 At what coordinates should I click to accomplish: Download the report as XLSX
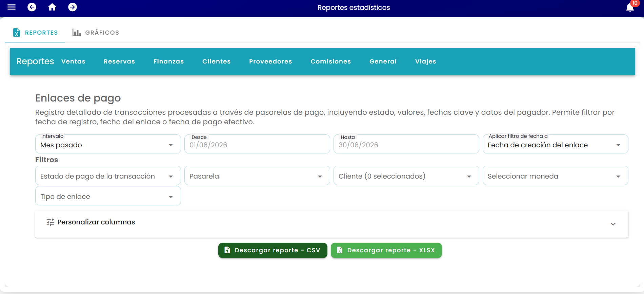386,250
